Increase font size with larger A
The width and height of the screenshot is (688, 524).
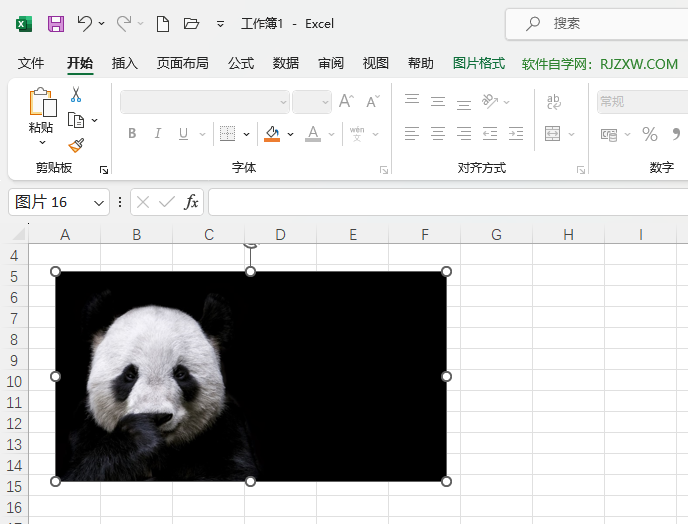pyautogui.click(x=346, y=101)
